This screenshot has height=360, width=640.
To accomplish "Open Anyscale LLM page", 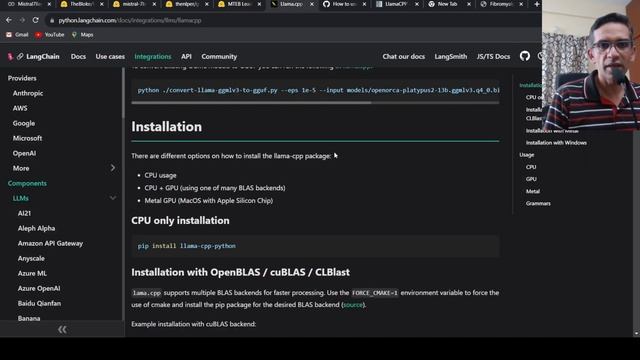I will point(31,258).
